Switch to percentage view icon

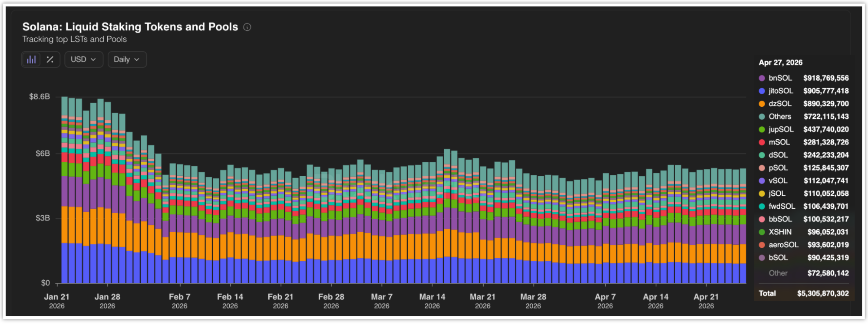coord(50,59)
